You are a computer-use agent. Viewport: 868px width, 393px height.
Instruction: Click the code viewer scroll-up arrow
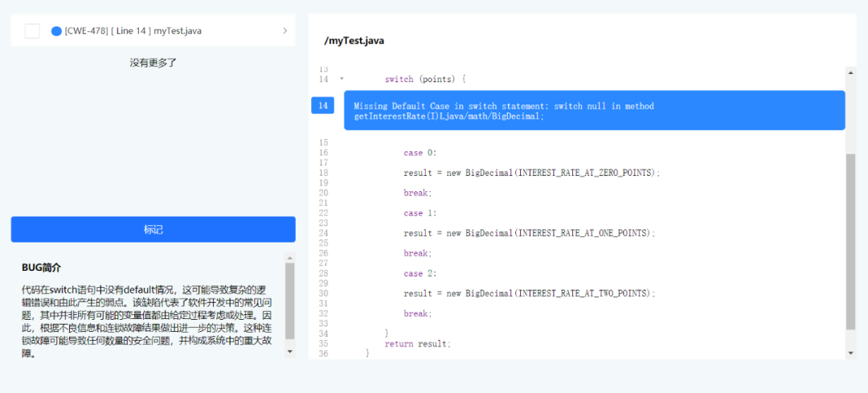coord(850,72)
